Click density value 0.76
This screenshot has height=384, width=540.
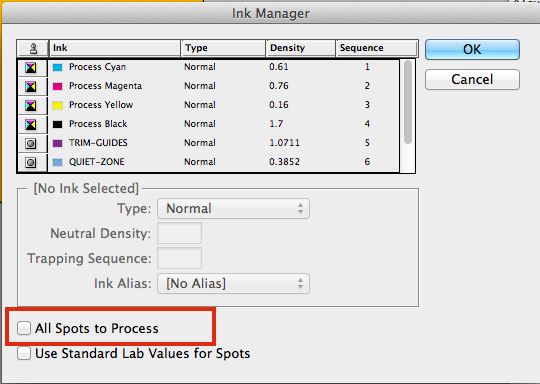tap(279, 86)
